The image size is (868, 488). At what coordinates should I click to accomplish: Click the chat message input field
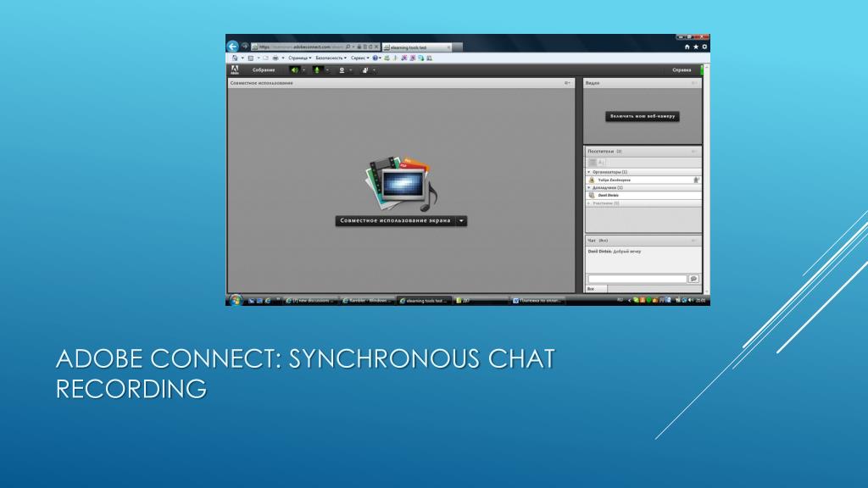[x=637, y=279]
